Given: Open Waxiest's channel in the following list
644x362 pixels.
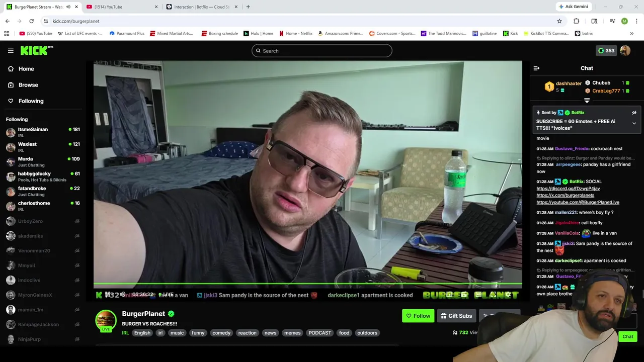Looking at the screenshot, I should (43, 147).
